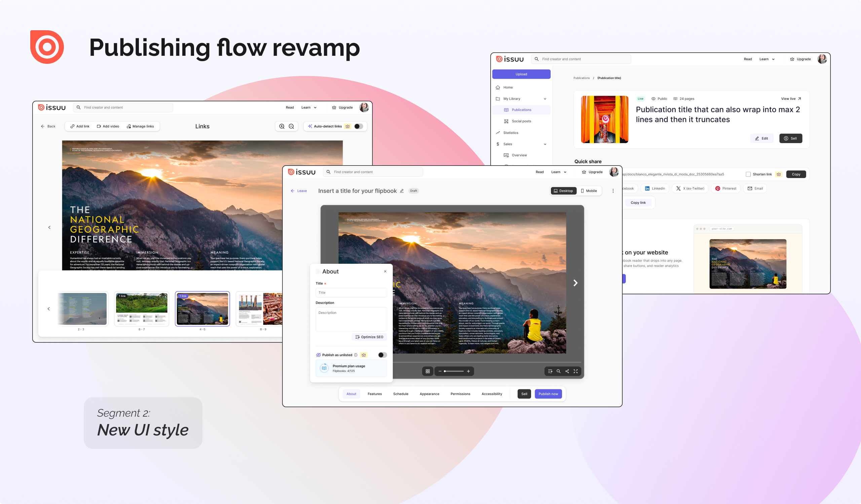861x504 pixels.
Task: Zoom out with minus in flipbook viewer
Action: click(440, 371)
